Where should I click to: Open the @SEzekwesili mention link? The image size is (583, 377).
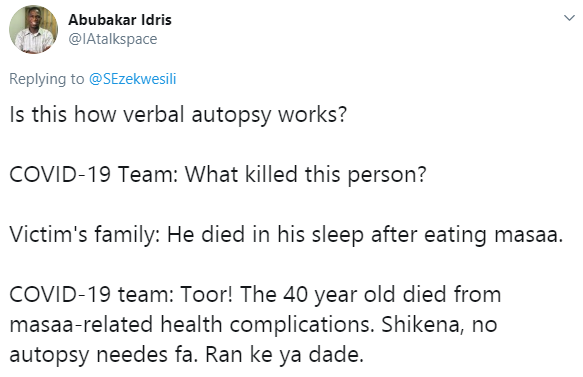[x=132, y=79]
